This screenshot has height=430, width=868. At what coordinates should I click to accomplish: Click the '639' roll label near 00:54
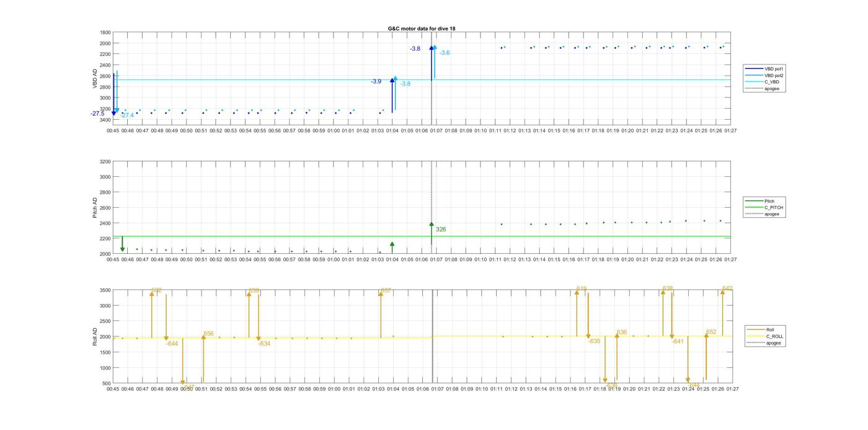(254, 290)
